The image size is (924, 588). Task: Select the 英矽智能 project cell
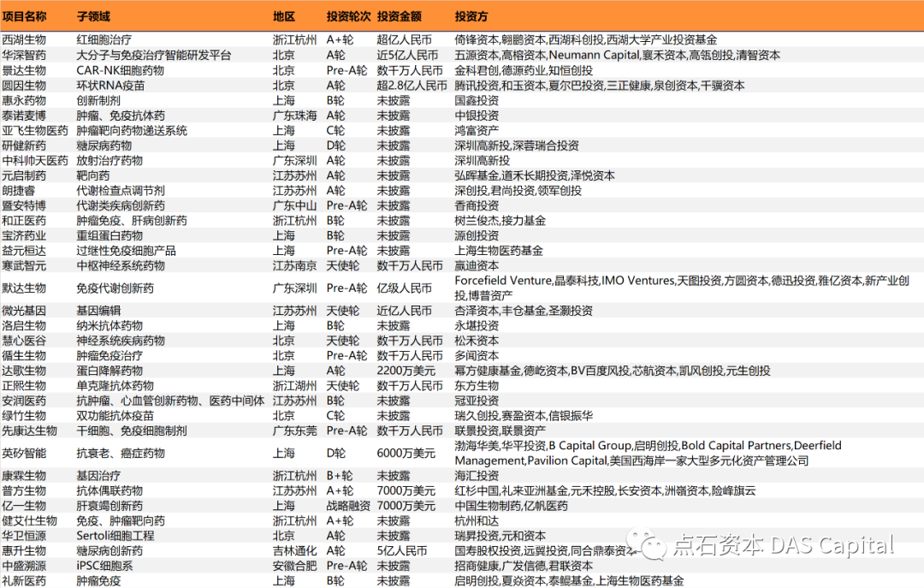(24, 454)
